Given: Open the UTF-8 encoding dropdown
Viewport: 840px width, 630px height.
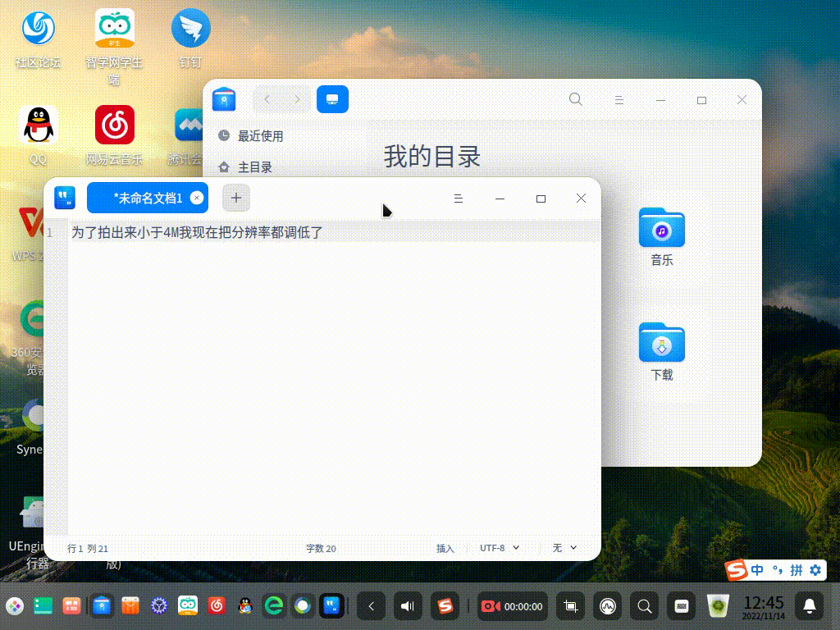Looking at the screenshot, I should [x=498, y=547].
